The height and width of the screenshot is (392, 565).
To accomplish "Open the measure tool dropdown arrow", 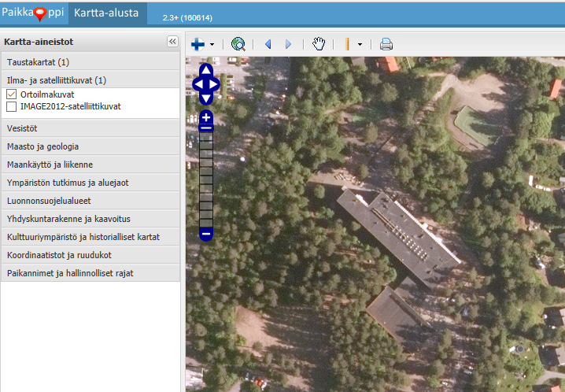I will [x=360, y=45].
